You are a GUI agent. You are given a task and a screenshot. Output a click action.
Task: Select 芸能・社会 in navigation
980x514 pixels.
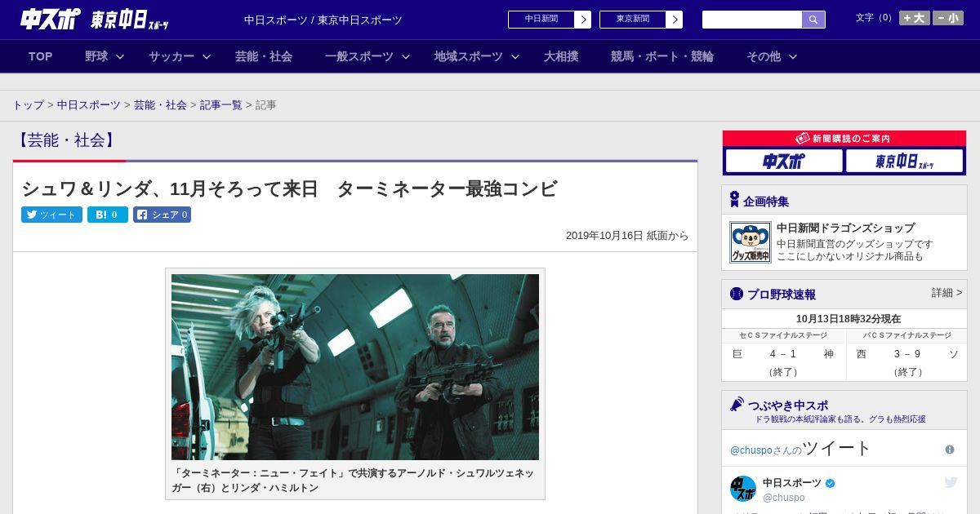coord(264,56)
